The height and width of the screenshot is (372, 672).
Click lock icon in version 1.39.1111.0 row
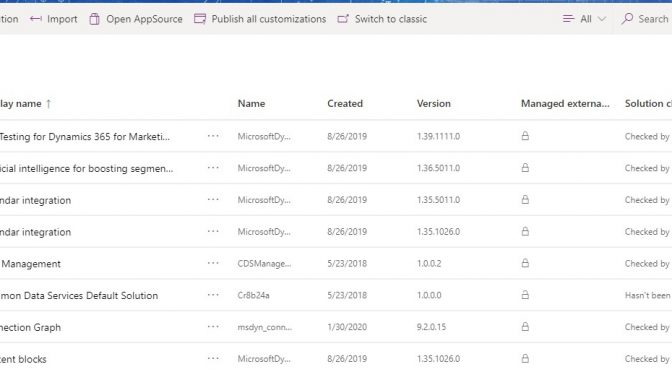pos(525,136)
